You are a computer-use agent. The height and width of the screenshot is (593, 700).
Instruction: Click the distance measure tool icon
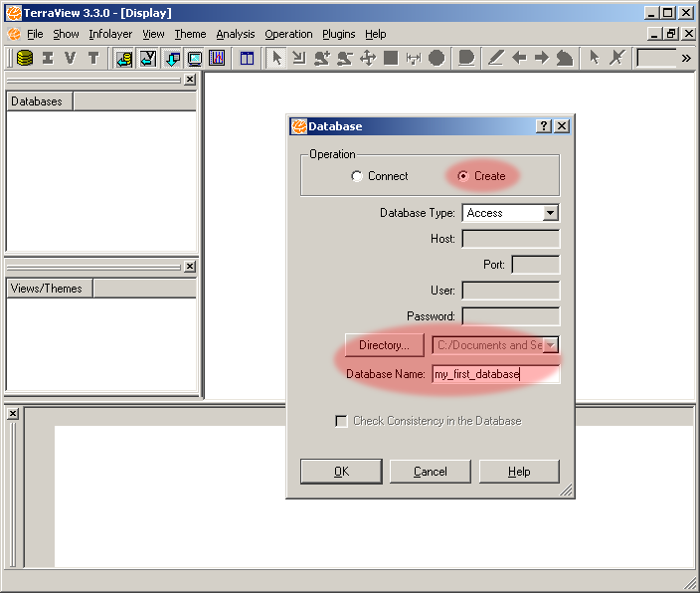[x=414, y=58]
